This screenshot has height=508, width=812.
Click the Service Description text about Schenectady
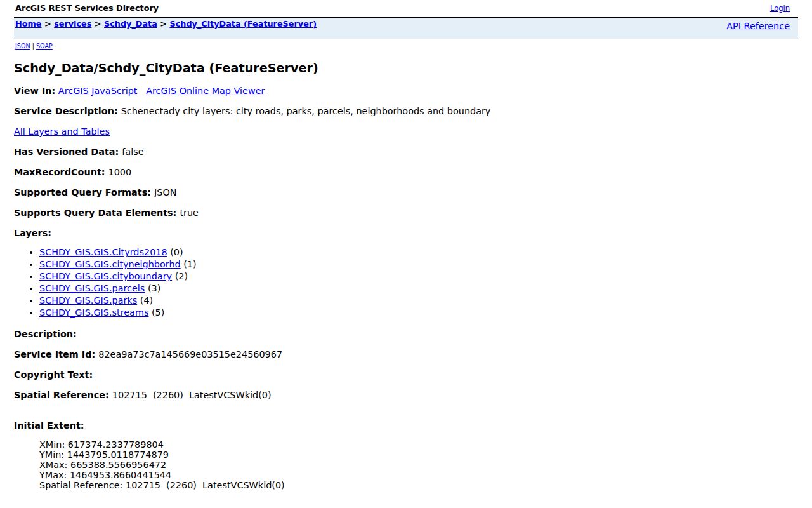click(x=305, y=111)
